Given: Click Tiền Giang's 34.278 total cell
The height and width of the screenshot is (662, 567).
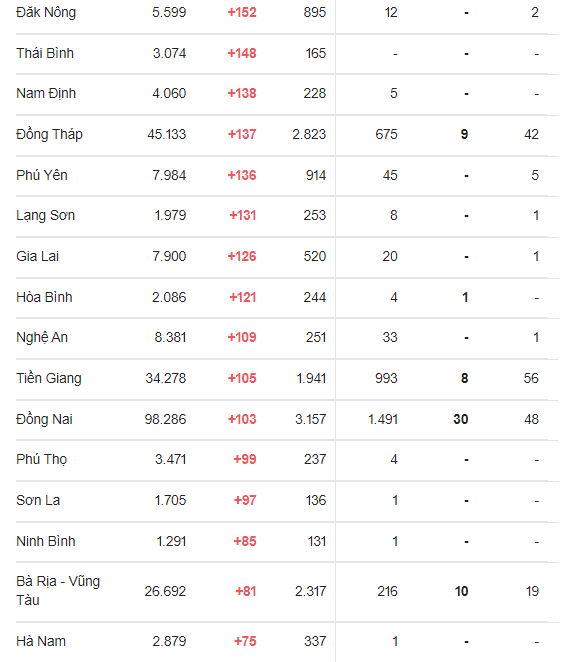Looking at the screenshot, I should point(165,378).
